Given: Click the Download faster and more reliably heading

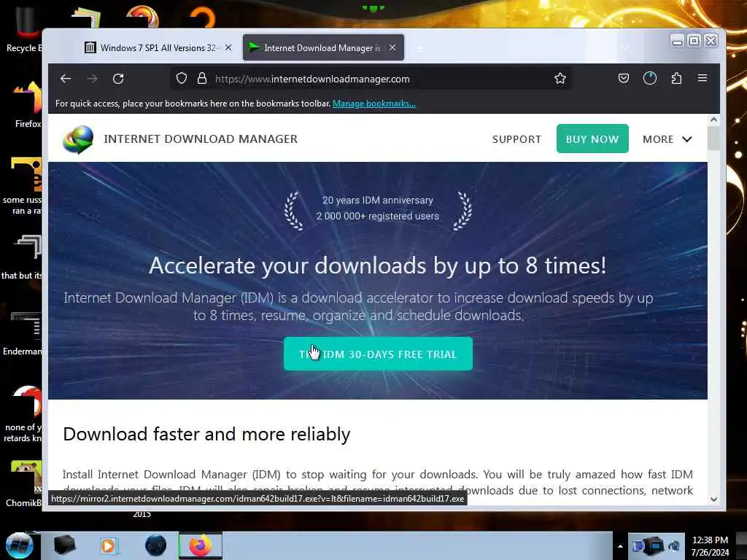Looking at the screenshot, I should [x=206, y=434].
